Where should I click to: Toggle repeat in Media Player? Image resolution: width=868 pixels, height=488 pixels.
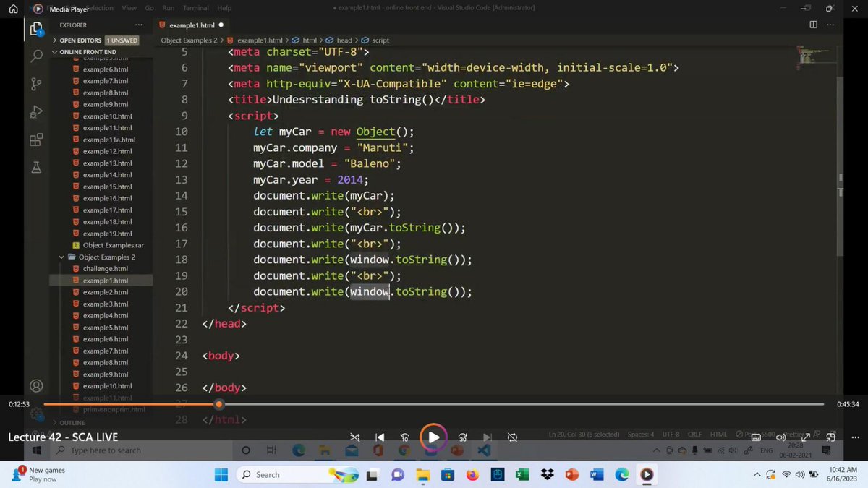(512, 437)
